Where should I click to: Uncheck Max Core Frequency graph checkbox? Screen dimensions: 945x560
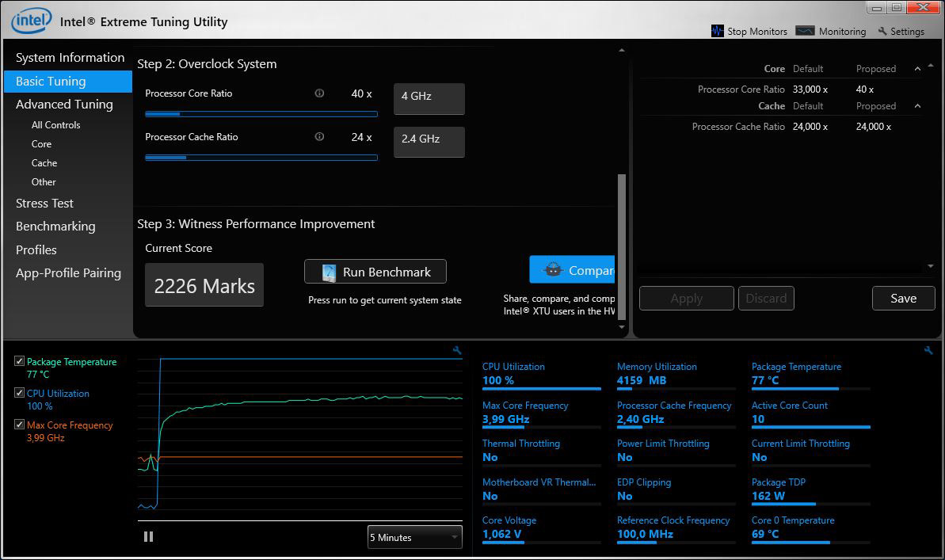19,425
